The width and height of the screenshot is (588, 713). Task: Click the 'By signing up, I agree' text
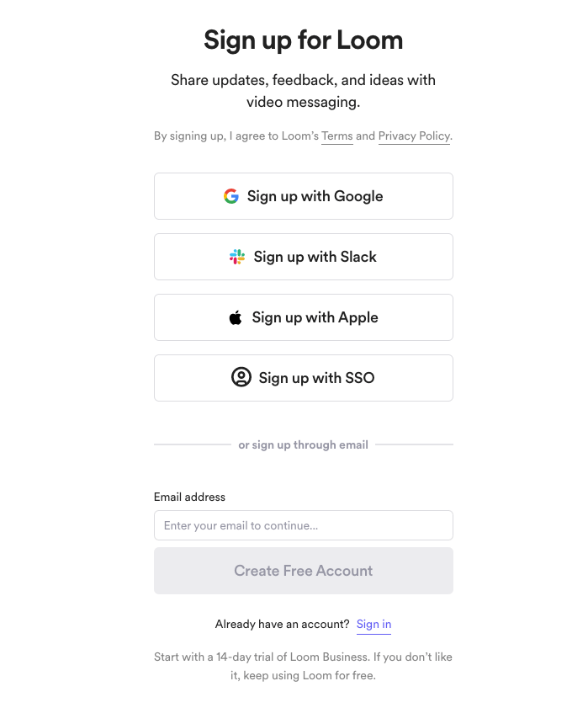303,136
